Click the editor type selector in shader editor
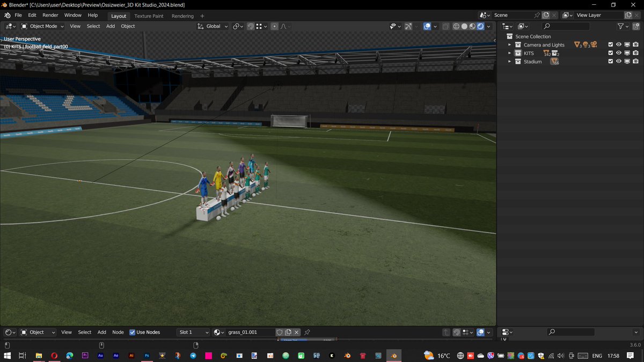Screen dimensions: 644x362 click(x=8, y=332)
